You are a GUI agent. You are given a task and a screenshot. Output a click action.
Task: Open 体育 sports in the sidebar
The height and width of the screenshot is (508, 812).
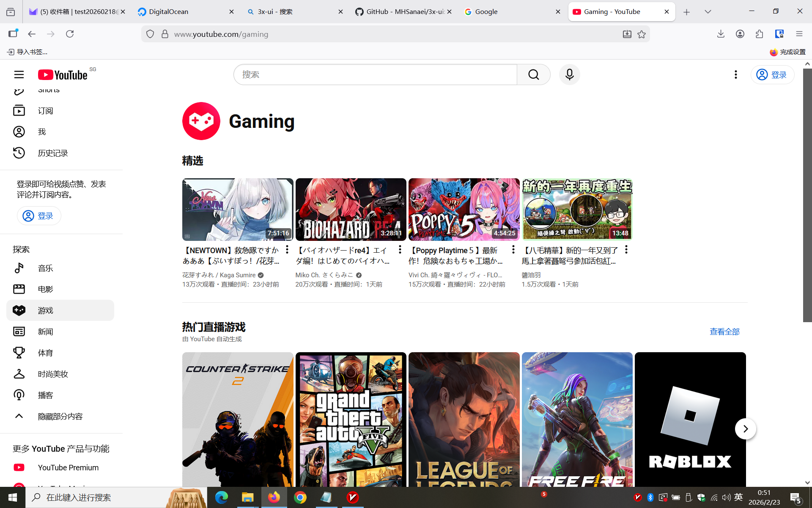60,353
